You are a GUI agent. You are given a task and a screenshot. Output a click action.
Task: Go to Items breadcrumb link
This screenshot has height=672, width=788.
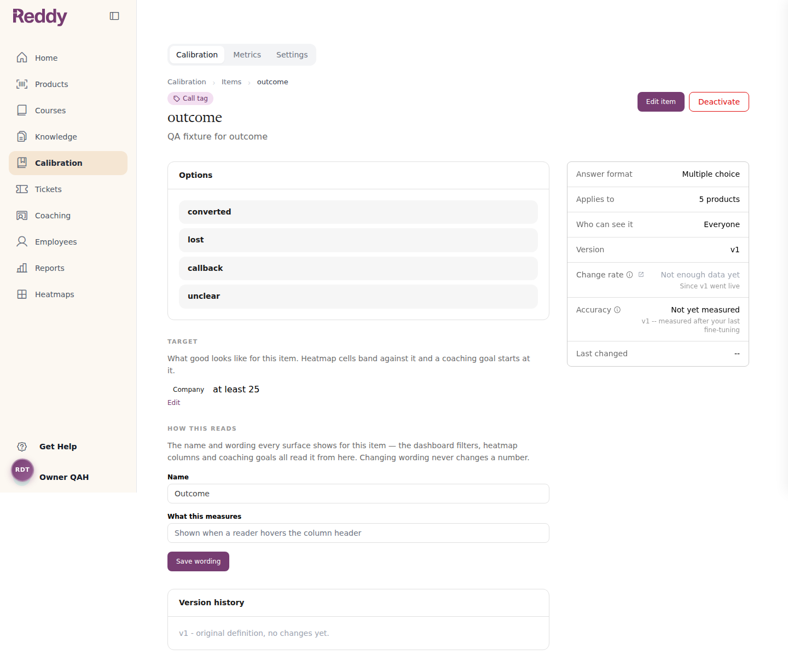231,82
